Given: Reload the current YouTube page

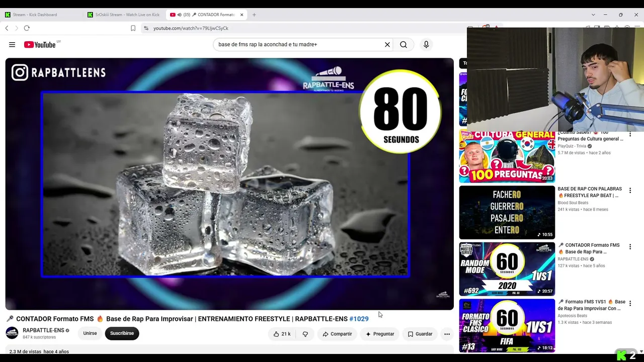Looking at the screenshot, I should [x=27, y=28].
